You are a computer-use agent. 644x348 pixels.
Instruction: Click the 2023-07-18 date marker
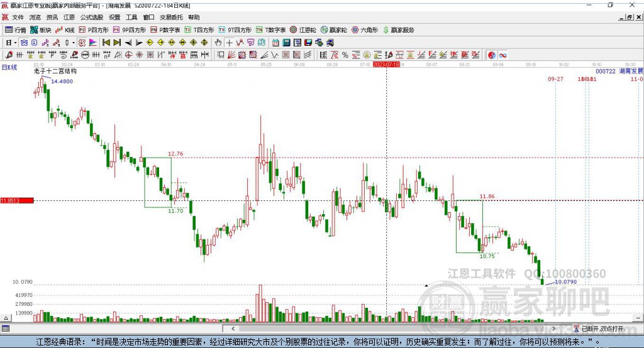click(386, 65)
